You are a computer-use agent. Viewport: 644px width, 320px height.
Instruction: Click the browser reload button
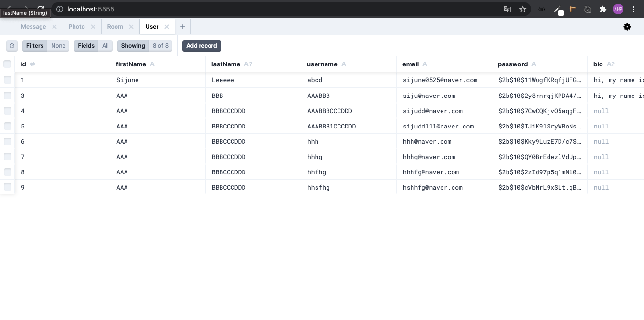pyautogui.click(x=41, y=9)
